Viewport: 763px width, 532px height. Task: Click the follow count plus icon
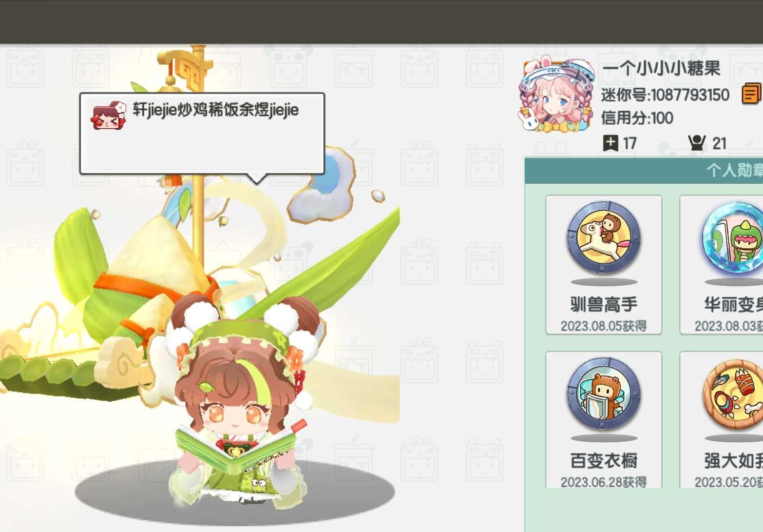pos(611,143)
